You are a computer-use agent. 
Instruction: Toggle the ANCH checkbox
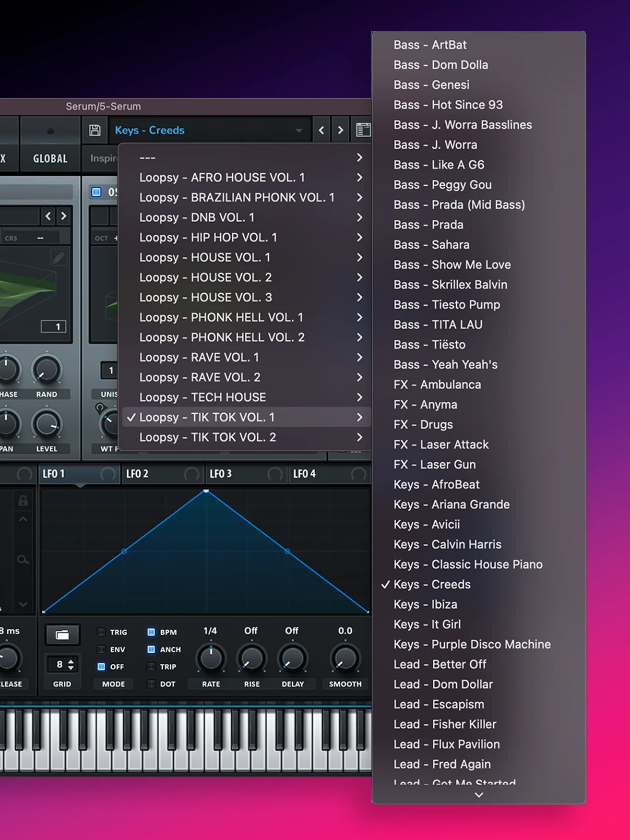pos(151,649)
